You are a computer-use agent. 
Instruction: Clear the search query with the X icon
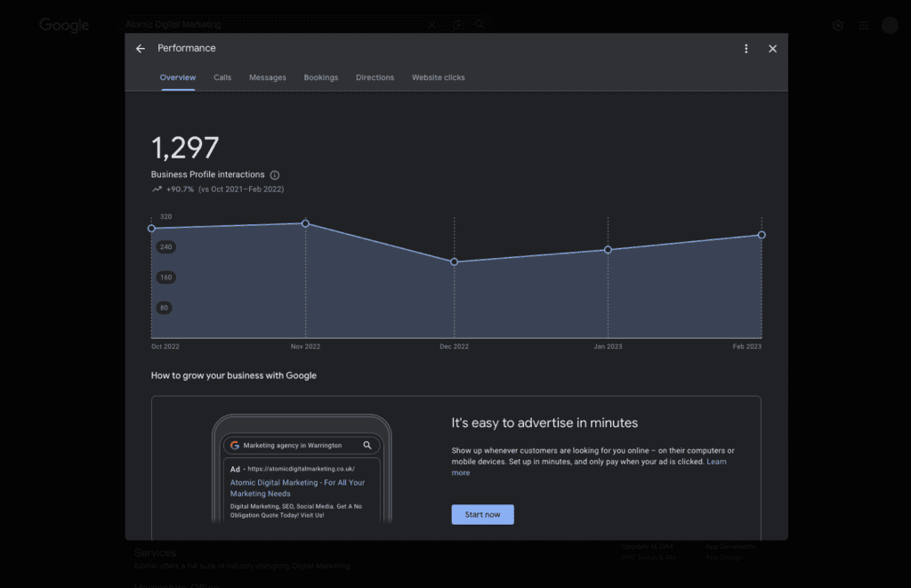click(432, 25)
